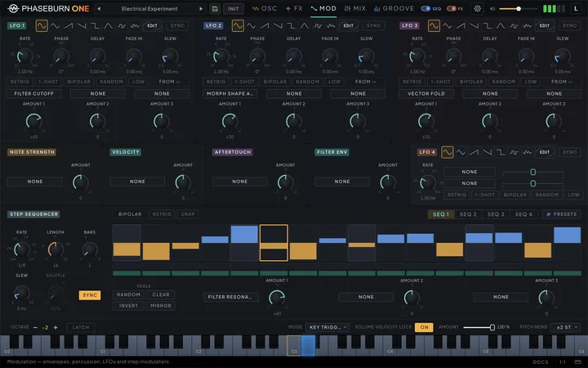Select the square wave shape for LFO 1
Viewport: 588px width, 368px height.
(x=95, y=26)
